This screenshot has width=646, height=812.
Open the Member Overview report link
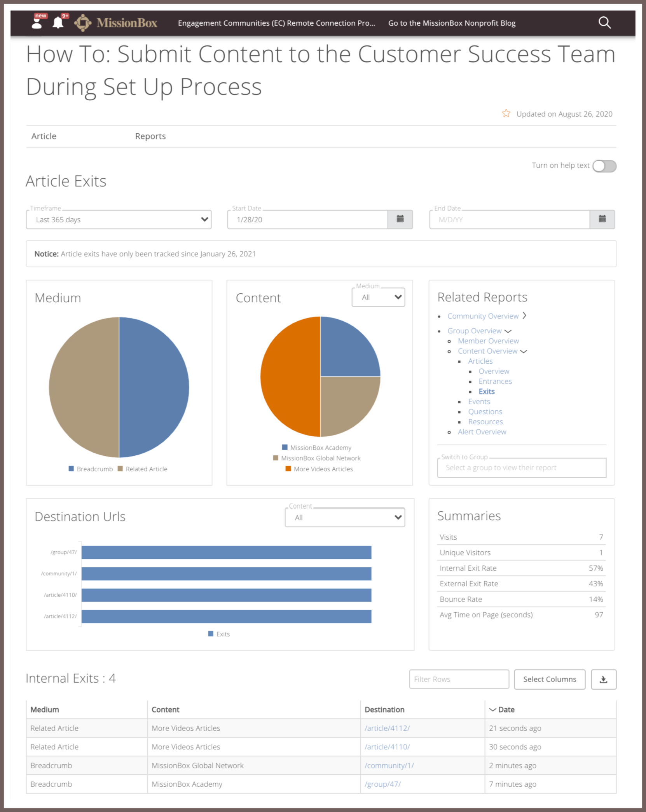coord(488,341)
